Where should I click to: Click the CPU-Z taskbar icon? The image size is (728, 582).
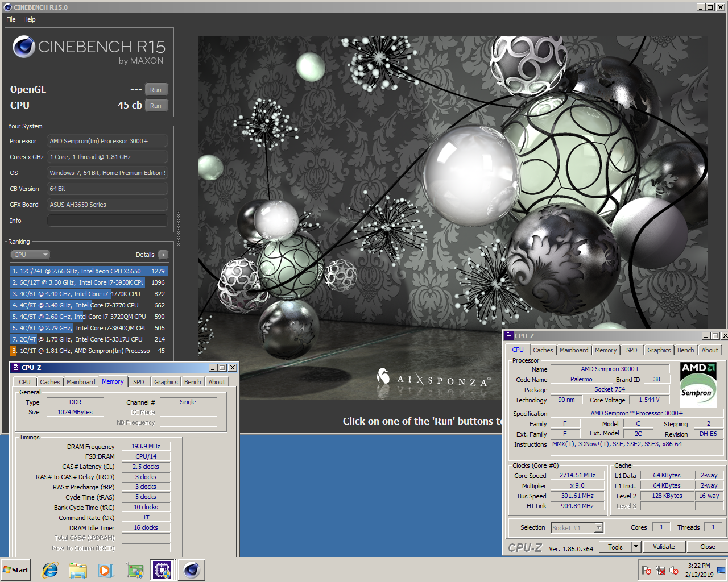tap(162, 570)
